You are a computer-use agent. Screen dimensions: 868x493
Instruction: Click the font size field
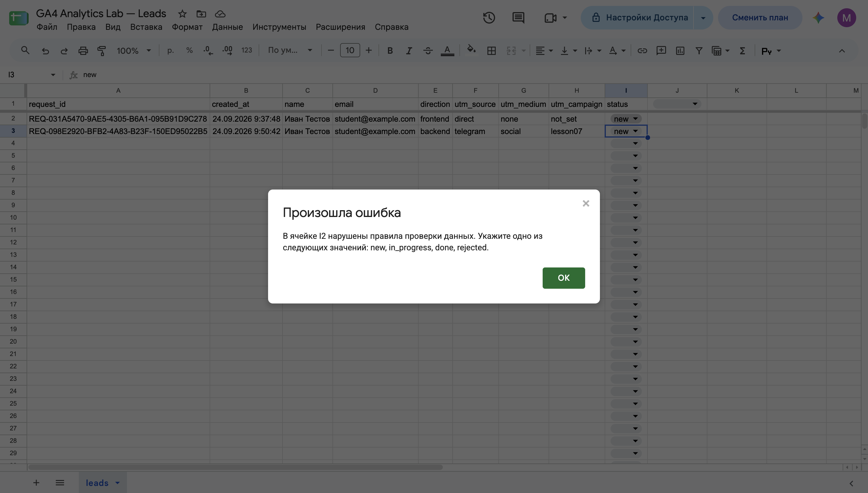click(350, 50)
